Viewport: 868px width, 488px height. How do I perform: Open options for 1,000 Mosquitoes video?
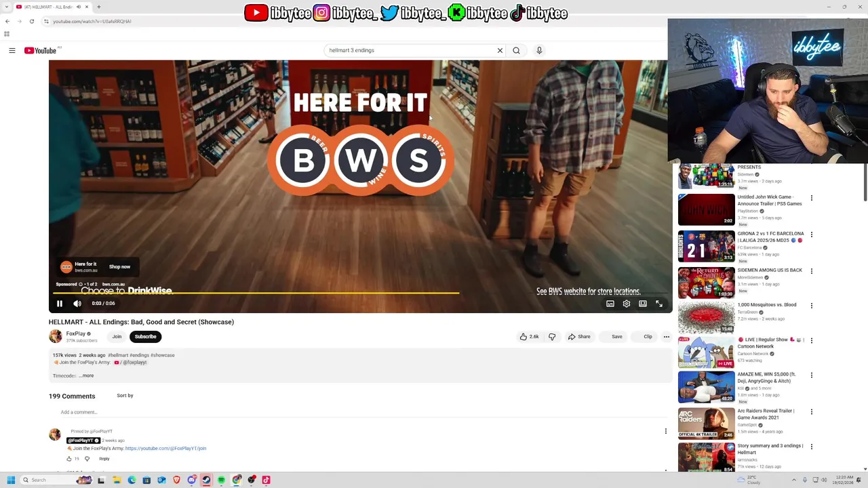click(x=812, y=306)
